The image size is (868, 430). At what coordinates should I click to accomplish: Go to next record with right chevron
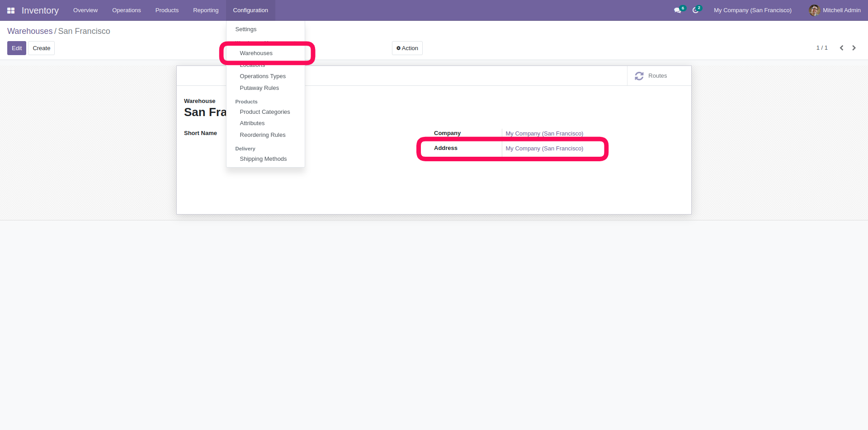coord(854,48)
